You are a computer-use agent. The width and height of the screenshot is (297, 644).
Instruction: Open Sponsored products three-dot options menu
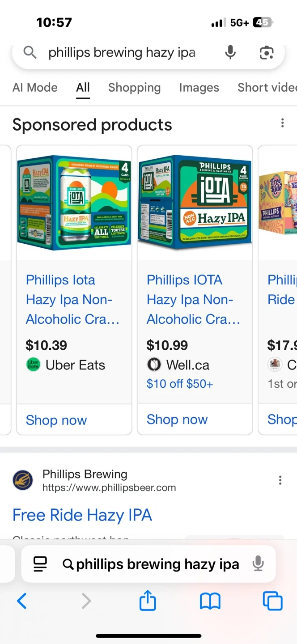(x=282, y=123)
